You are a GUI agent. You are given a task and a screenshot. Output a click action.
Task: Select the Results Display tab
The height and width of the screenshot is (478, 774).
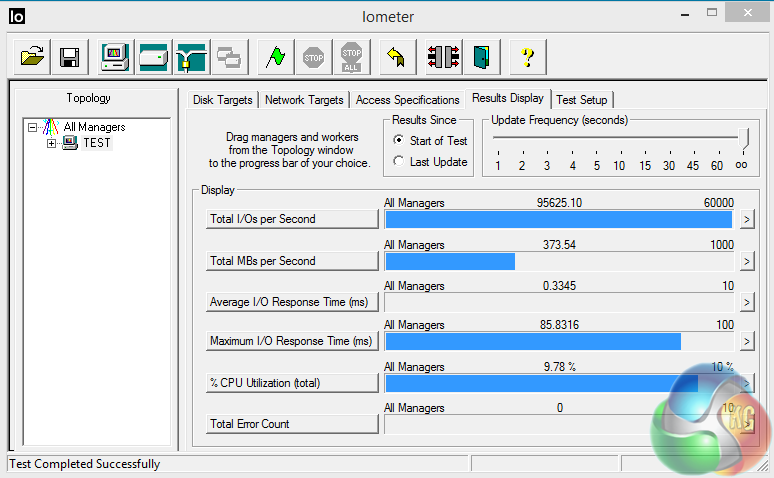click(x=508, y=98)
